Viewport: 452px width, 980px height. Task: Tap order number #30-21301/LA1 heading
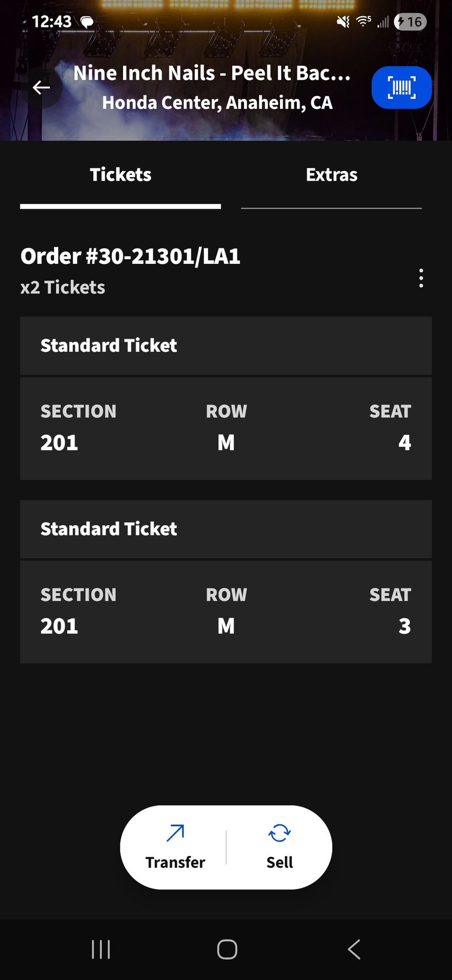pyautogui.click(x=130, y=256)
